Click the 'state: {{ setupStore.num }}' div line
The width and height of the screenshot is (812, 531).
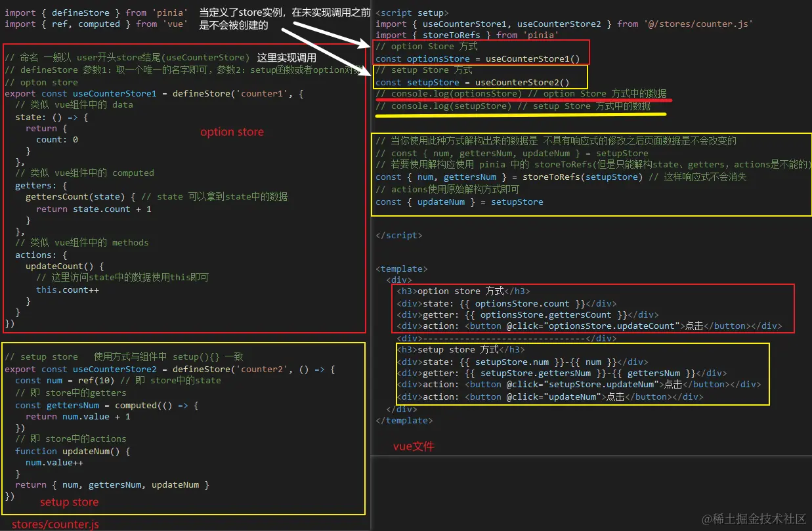coord(522,362)
